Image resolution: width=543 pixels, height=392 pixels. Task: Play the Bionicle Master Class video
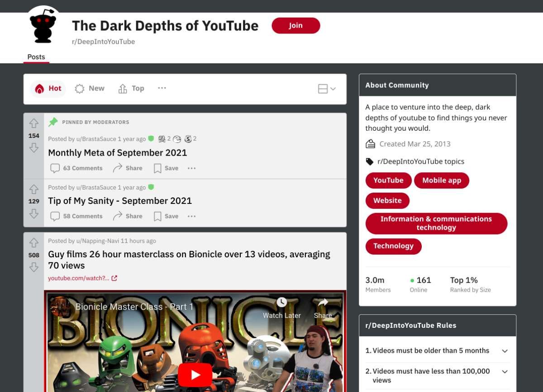coord(195,375)
